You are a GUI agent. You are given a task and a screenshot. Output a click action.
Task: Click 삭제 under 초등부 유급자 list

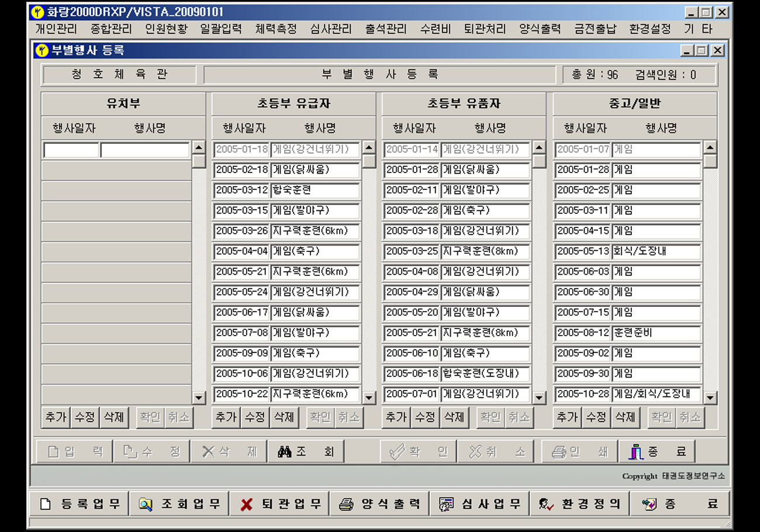pos(284,417)
